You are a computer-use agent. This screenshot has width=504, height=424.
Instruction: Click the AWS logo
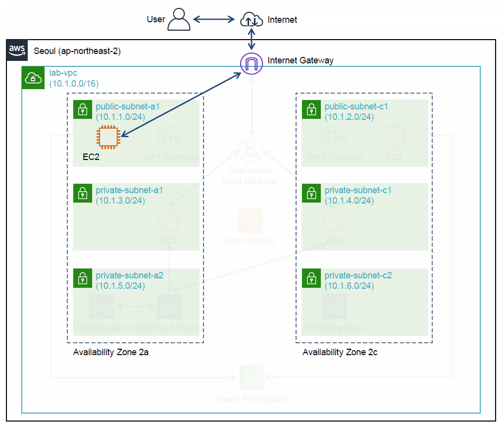pos(17,50)
